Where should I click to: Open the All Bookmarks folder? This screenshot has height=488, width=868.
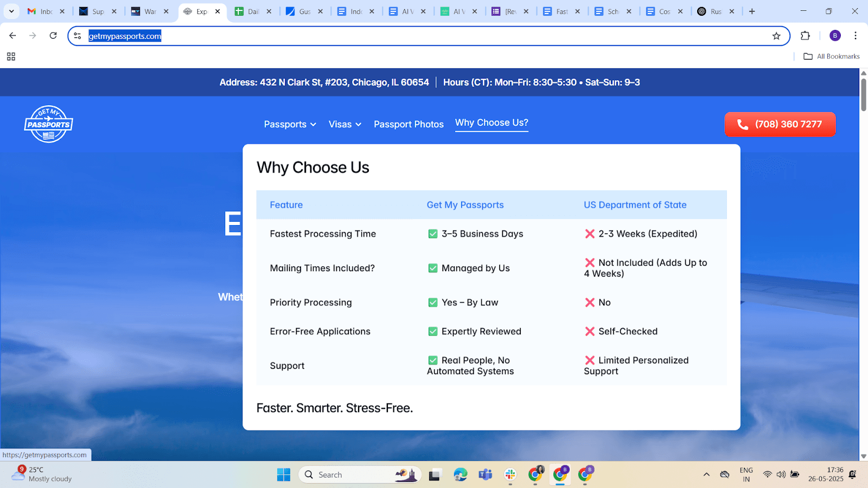(x=832, y=56)
